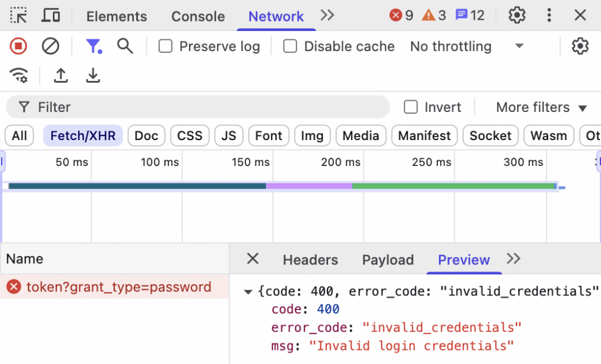601x364 pixels.
Task: Enable the Preserve log checkbox
Action: click(x=166, y=46)
